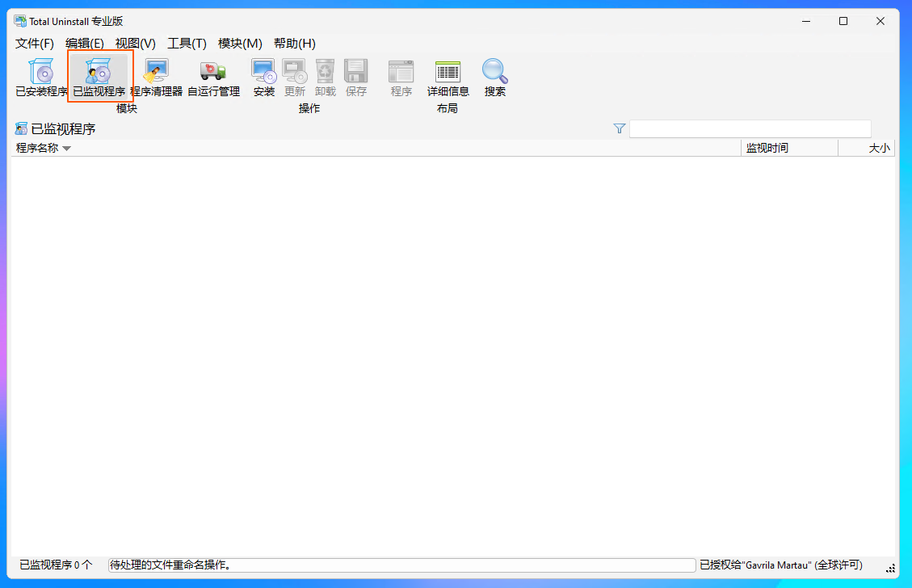Open the 文件(F) menu
The height and width of the screenshot is (588, 912).
[x=34, y=44]
